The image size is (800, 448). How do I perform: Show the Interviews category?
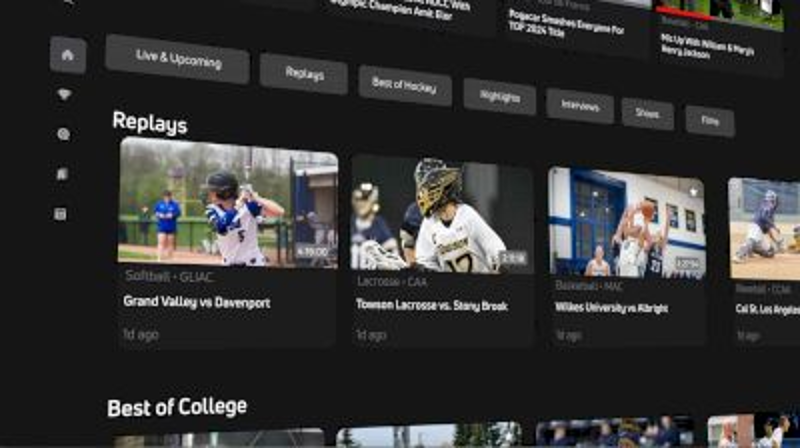[x=579, y=106]
